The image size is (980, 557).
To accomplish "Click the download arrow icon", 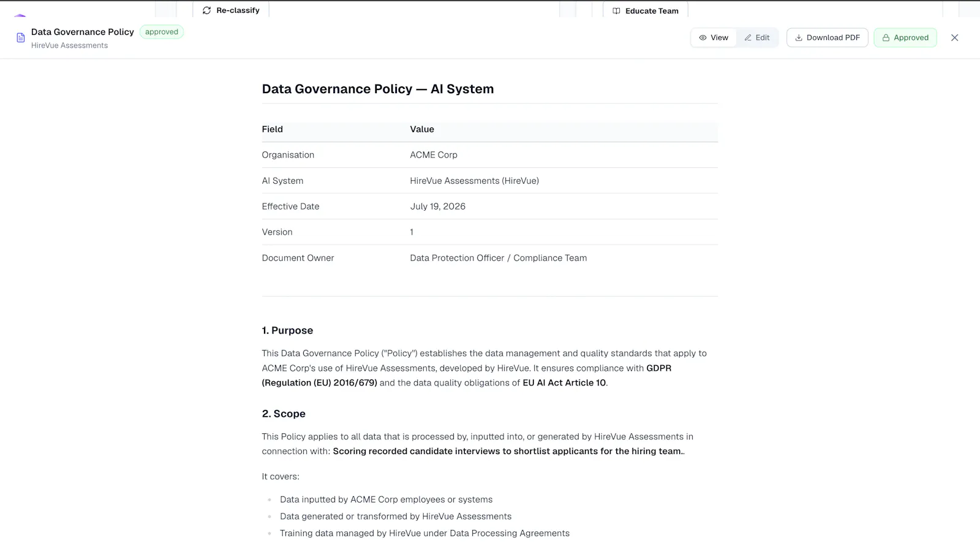I will coord(799,38).
